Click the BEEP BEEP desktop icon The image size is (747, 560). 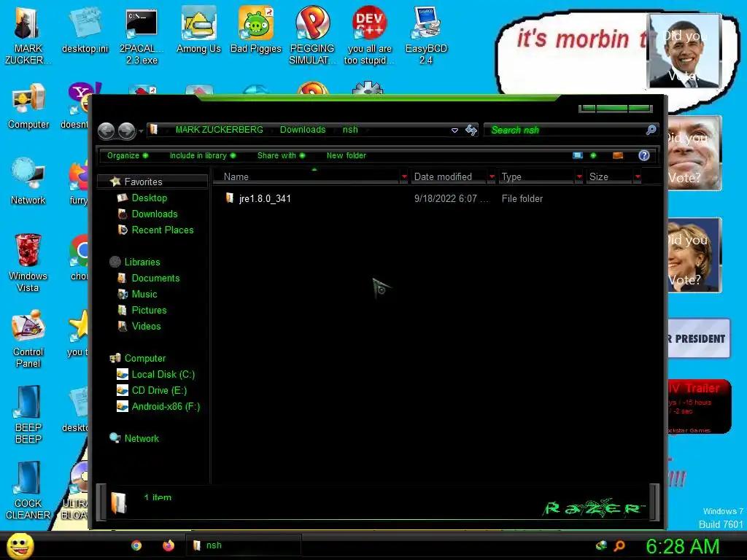pyautogui.click(x=28, y=415)
